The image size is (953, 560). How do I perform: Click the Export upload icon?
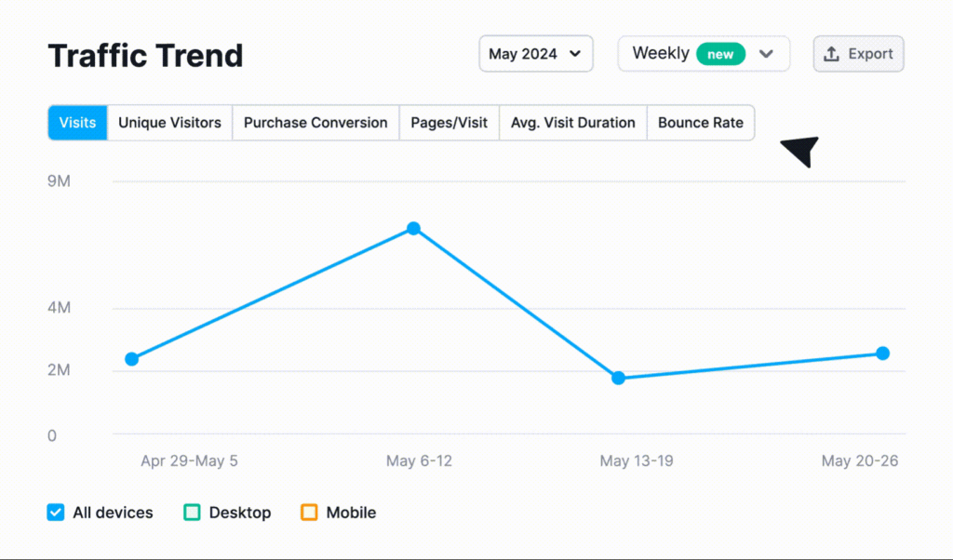(x=832, y=54)
